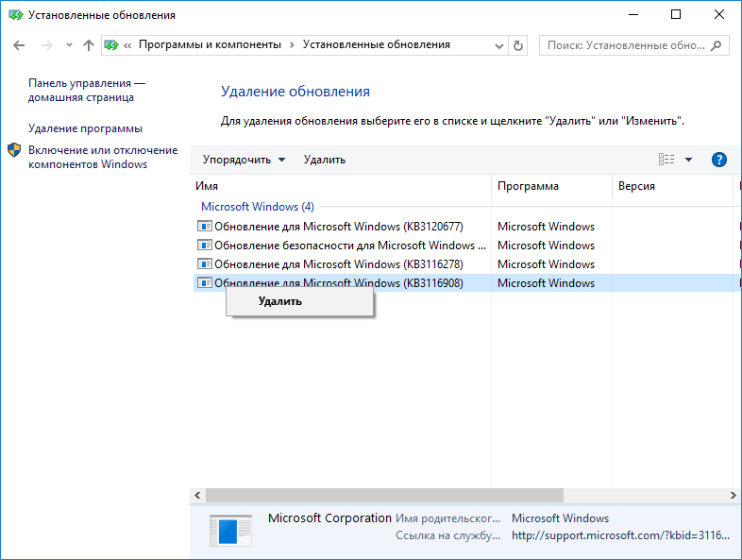
Task: Open 'Программы и компоненты' breadcrumb
Action: [x=210, y=44]
